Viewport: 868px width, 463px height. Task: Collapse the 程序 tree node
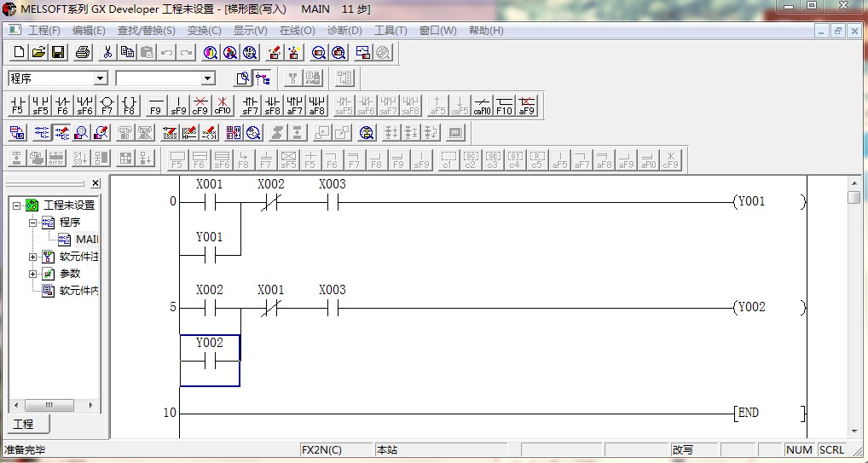(33, 222)
